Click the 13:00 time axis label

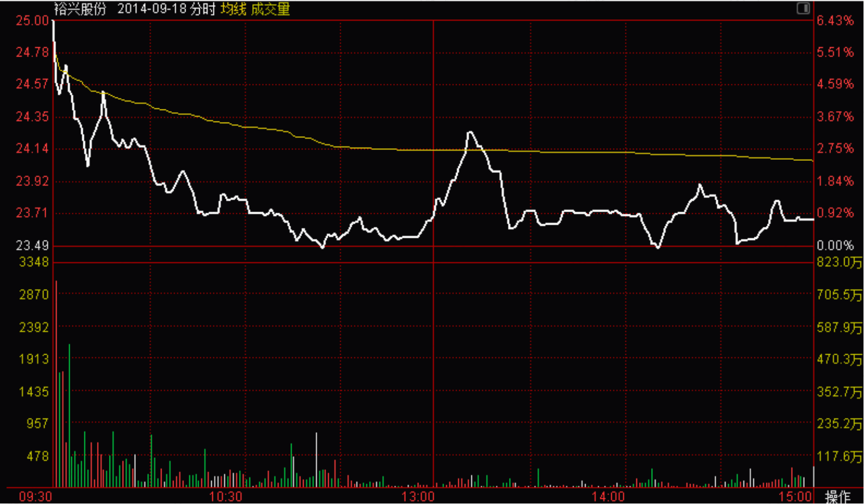click(x=418, y=497)
